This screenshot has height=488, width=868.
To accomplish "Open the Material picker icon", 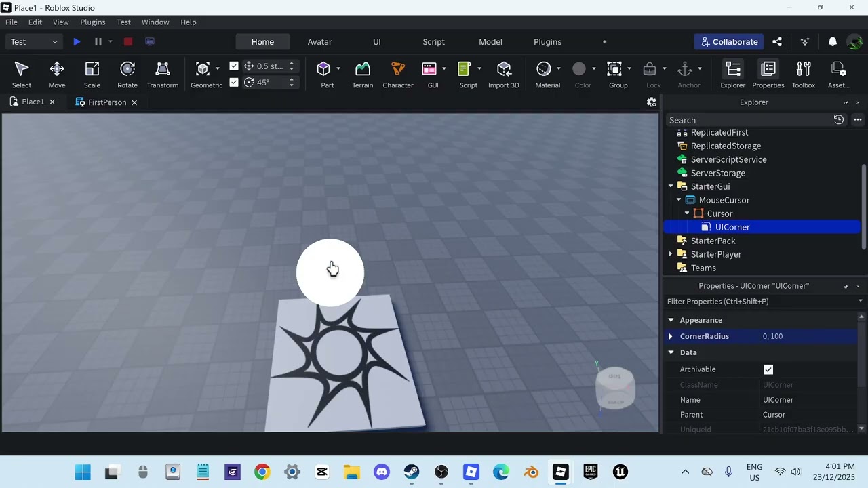I will 544,68.
